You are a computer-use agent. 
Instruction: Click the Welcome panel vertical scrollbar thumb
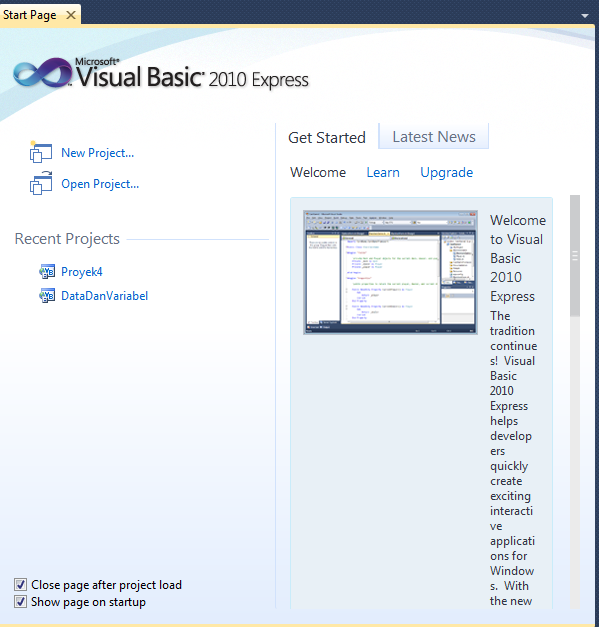575,256
